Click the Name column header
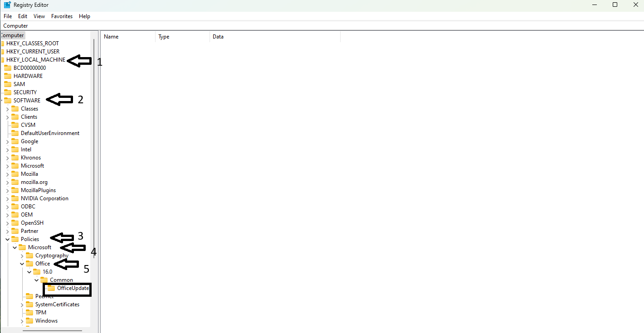This screenshot has height=333, width=644. pos(111,37)
